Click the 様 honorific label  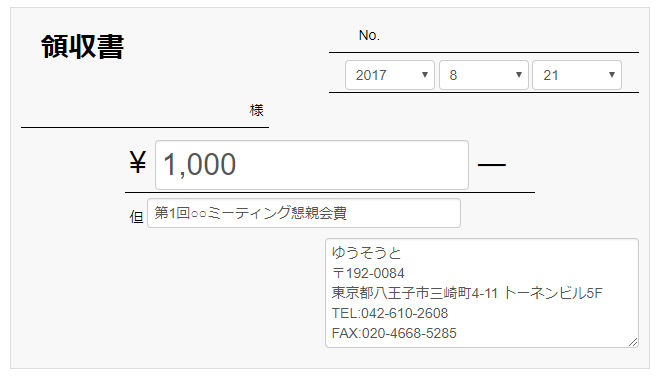point(256,111)
